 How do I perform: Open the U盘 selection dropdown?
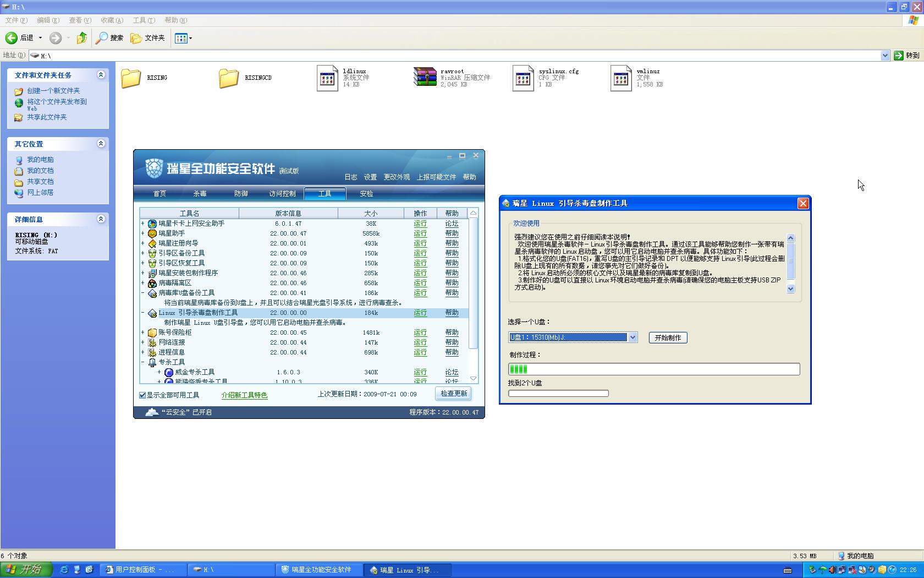click(x=632, y=337)
